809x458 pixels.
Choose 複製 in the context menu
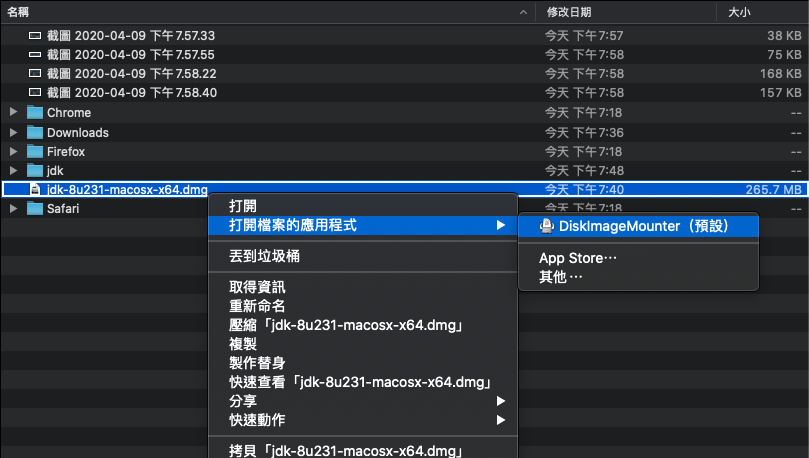(x=363, y=344)
